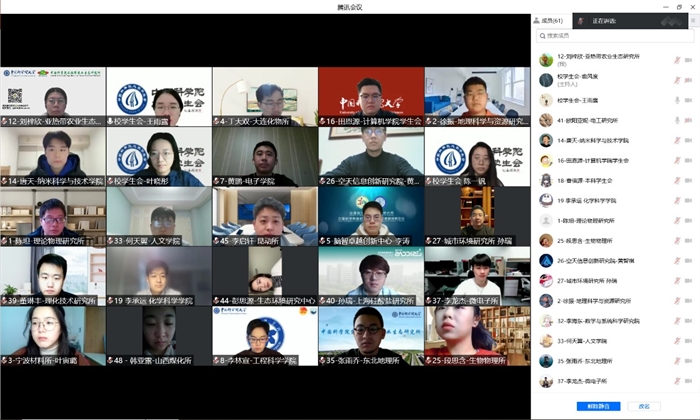Screen dimensions: 700x420
Task: Toggle mute for 27-城市环境研究所 孙瑞
Action: (x=677, y=280)
